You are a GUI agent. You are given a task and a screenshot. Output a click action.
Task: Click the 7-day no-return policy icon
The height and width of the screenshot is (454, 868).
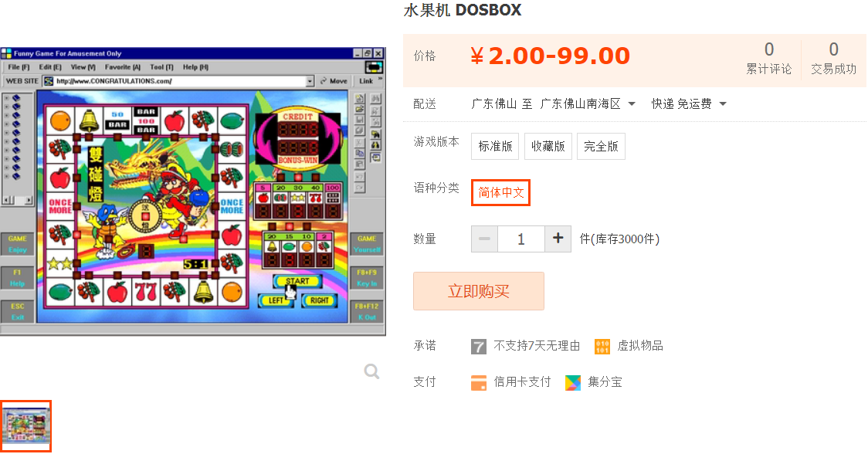click(x=479, y=347)
